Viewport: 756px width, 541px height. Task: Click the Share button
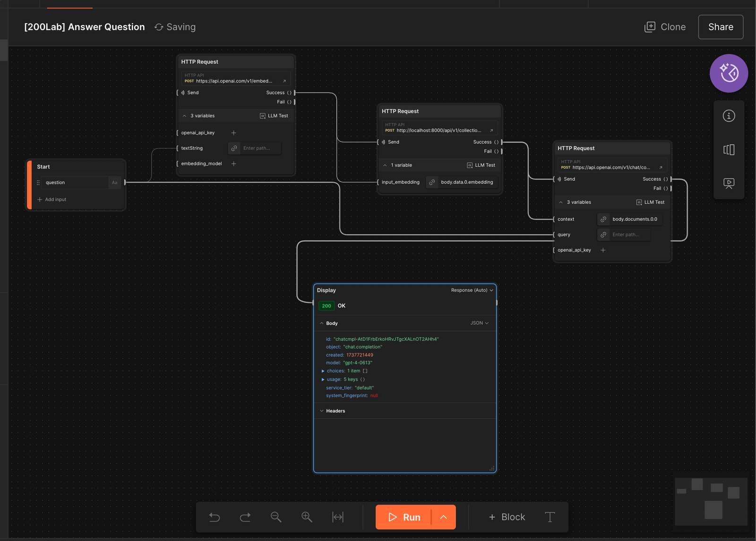(721, 27)
